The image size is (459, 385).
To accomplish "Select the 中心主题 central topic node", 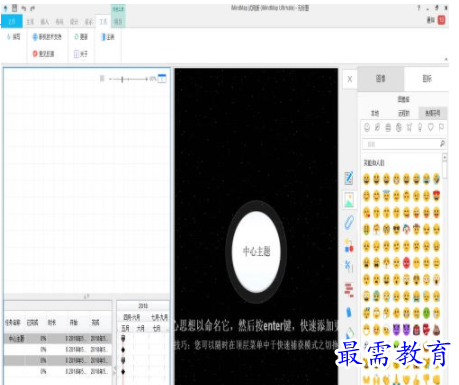I will coord(256,251).
